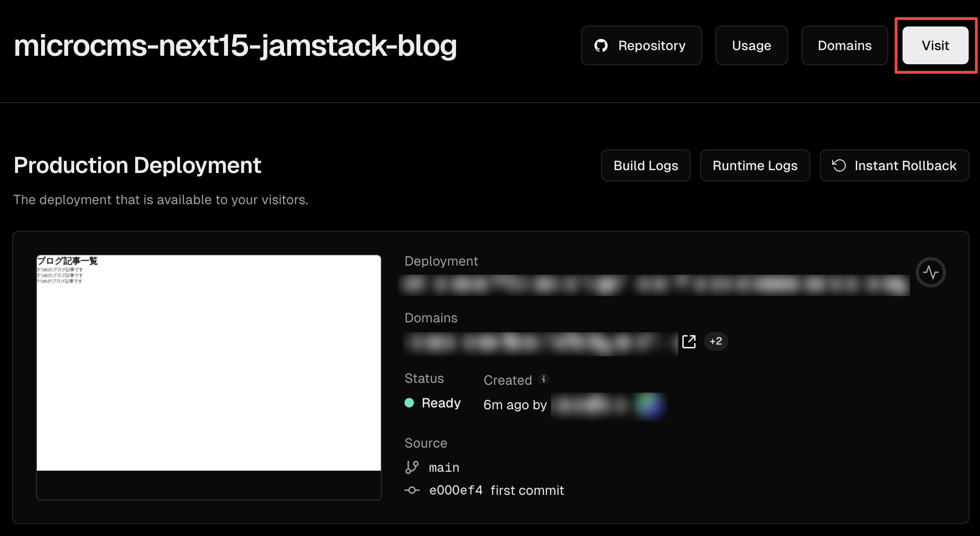Click the git branch icon beside main
The width and height of the screenshot is (980, 536).
pos(412,467)
